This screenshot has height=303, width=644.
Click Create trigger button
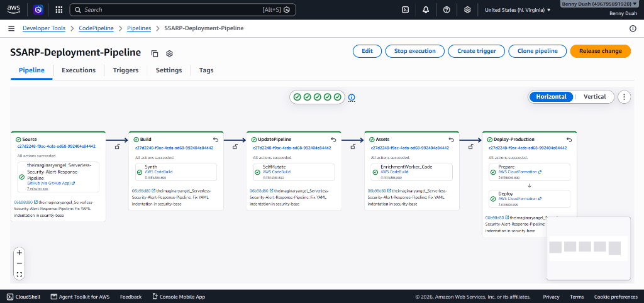(x=477, y=52)
